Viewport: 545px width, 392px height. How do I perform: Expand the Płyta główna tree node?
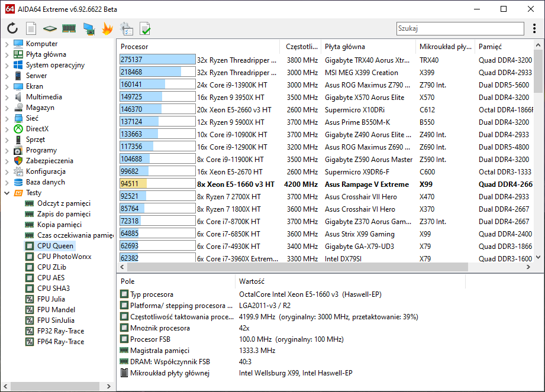(x=7, y=54)
